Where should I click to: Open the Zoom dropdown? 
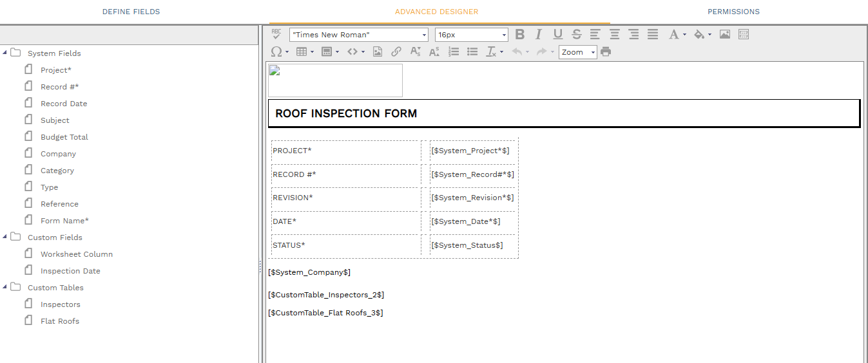coord(578,52)
